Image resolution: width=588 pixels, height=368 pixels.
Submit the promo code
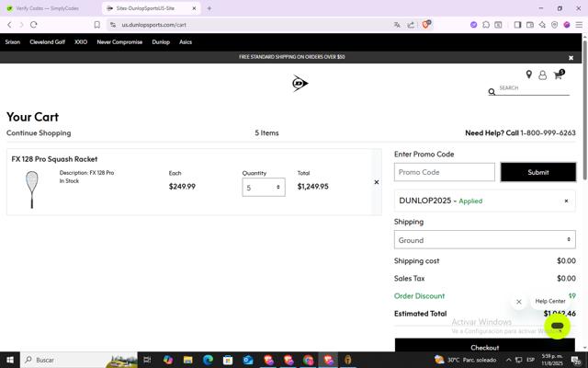coord(538,172)
